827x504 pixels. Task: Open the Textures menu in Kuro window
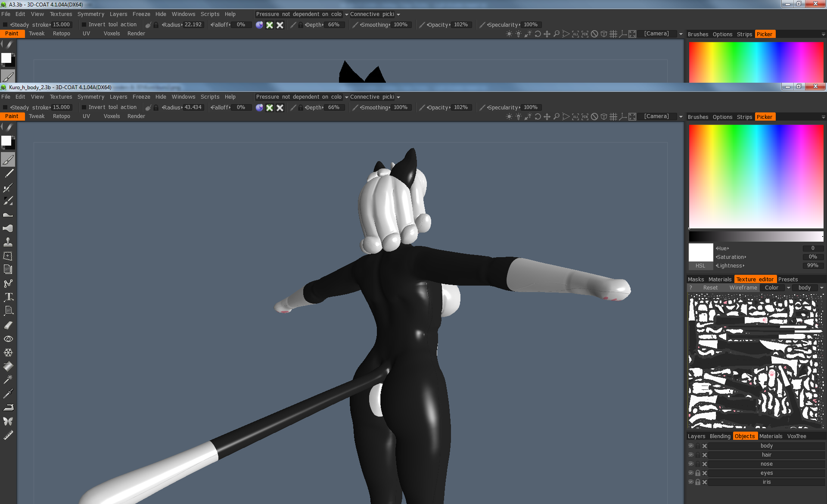click(61, 97)
